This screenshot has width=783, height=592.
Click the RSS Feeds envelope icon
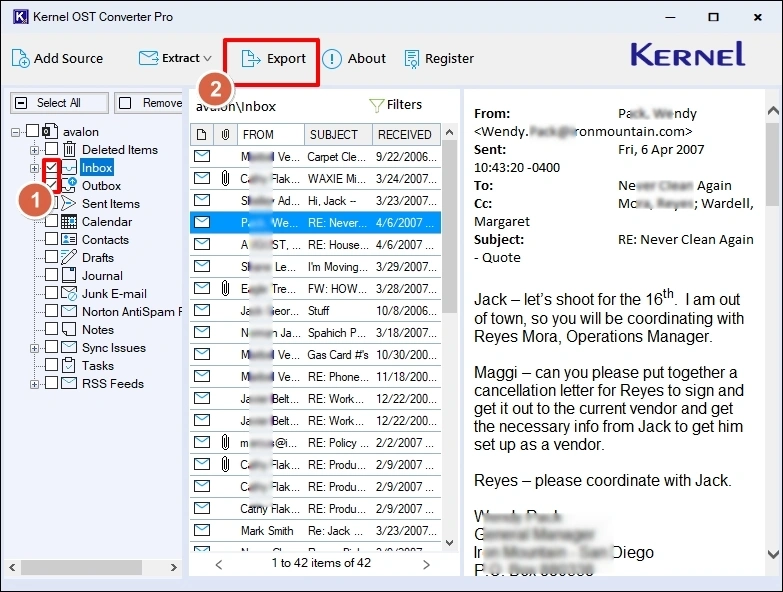[x=69, y=383]
